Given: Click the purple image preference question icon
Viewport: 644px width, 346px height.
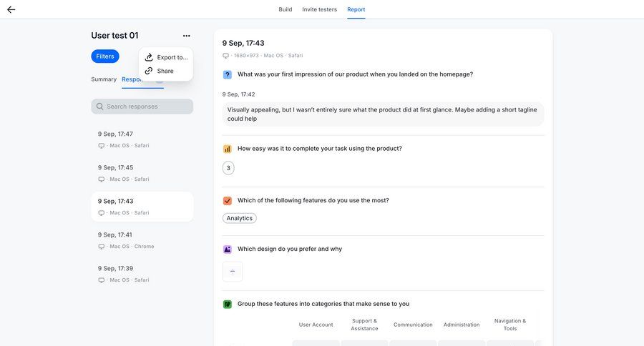Looking at the screenshot, I should [228, 249].
